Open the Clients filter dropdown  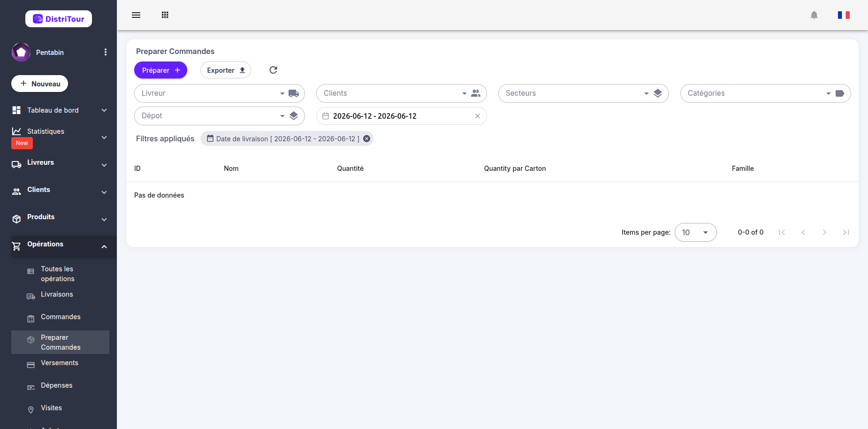pos(402,93)
